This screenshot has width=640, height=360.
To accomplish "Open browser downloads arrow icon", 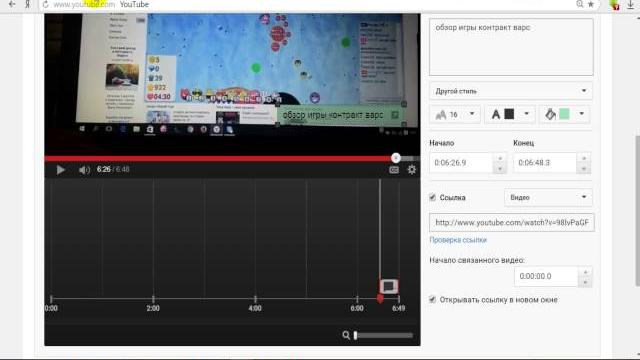I will pos(630,4).
